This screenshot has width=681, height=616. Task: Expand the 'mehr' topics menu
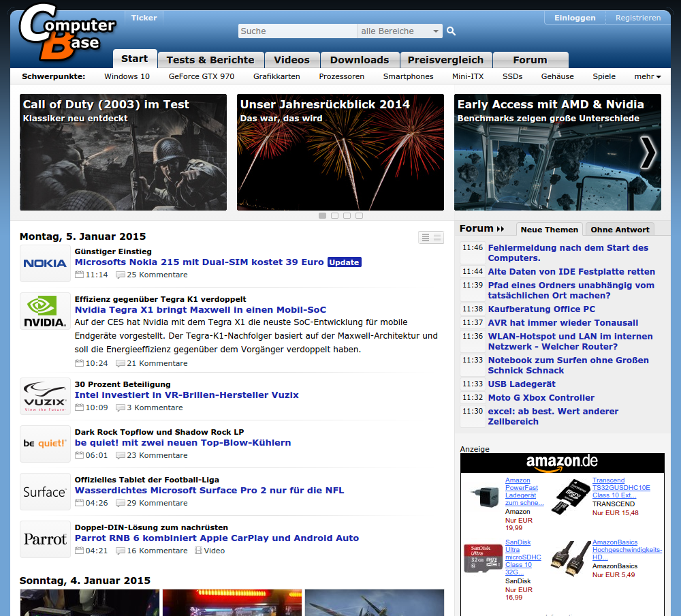648,76
